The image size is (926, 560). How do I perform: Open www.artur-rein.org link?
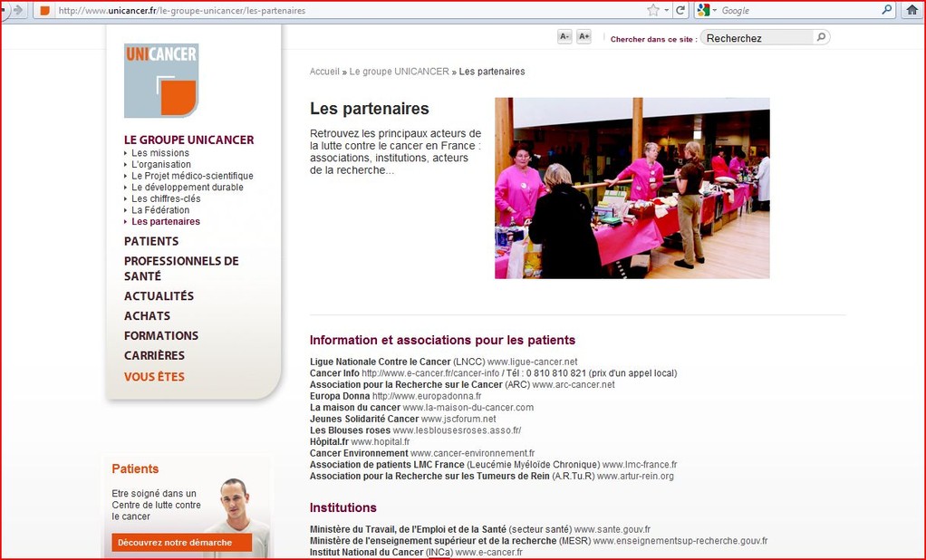coord(635,476)
